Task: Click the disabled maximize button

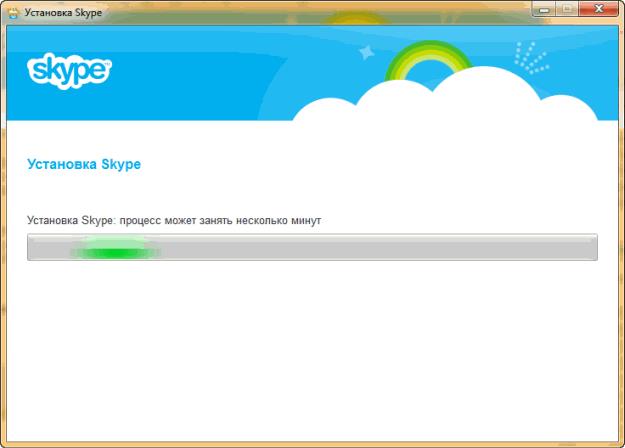Action: click(x=566, y=10)
